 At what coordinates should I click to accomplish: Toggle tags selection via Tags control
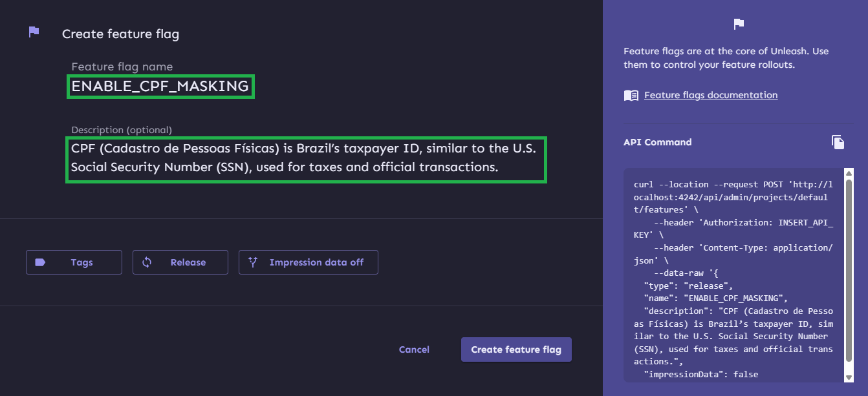tap(74, 262)
